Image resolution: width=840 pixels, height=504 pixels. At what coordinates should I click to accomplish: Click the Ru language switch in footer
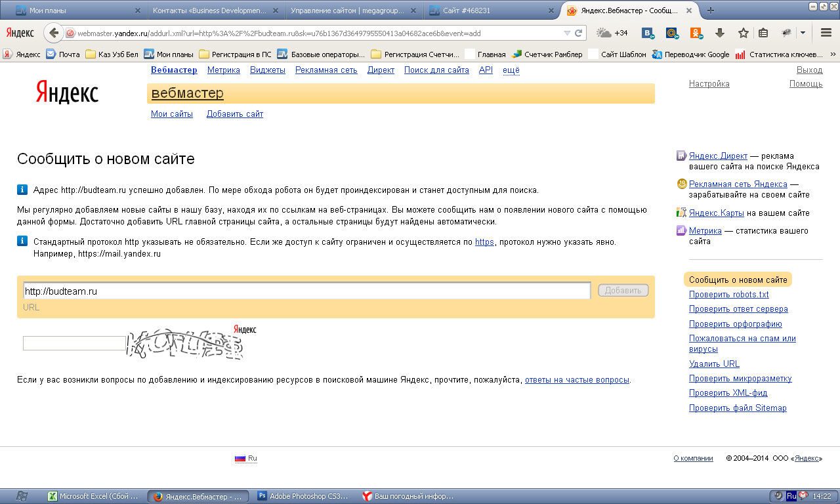246,458
